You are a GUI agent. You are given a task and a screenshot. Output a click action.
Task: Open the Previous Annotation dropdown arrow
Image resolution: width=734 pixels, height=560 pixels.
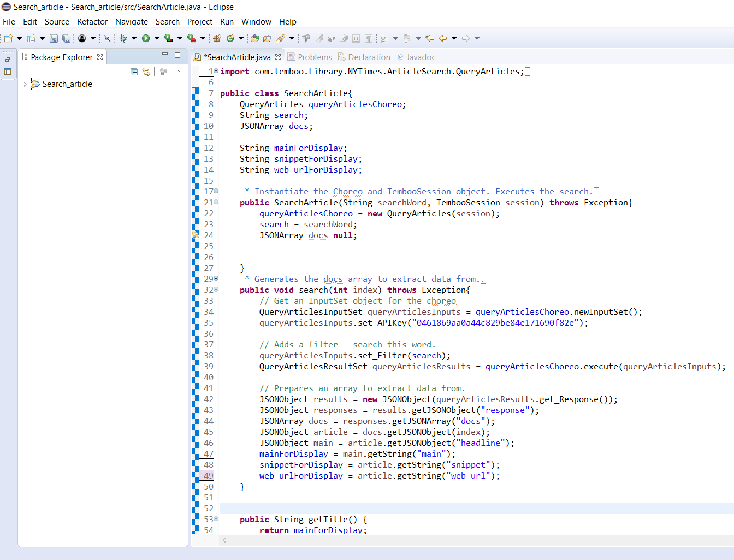point(419,38)
